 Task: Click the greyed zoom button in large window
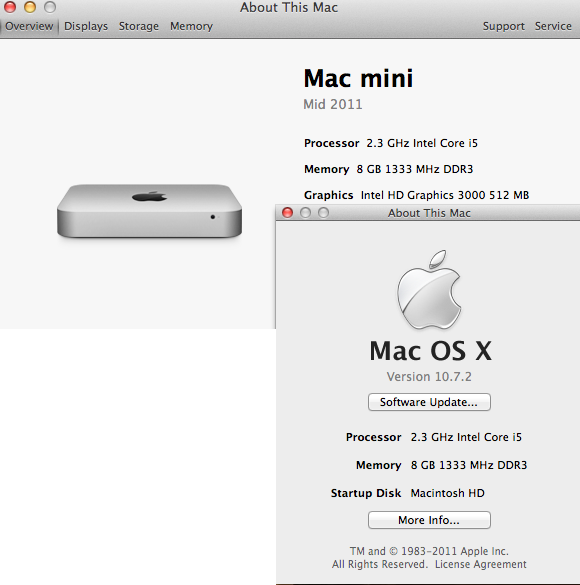click(x=50, y=7)
